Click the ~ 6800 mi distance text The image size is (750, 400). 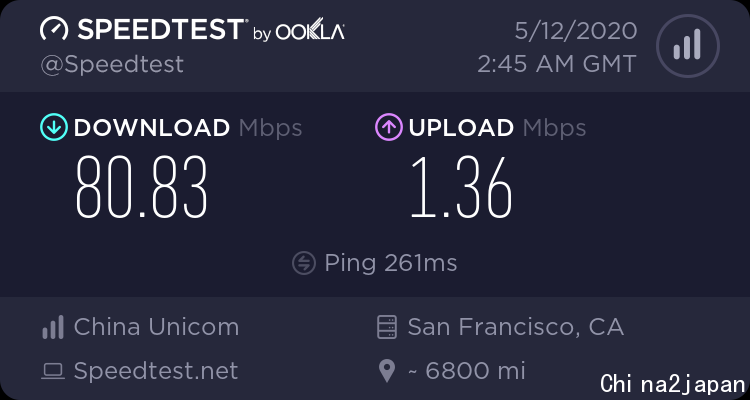tap(466, 371)
